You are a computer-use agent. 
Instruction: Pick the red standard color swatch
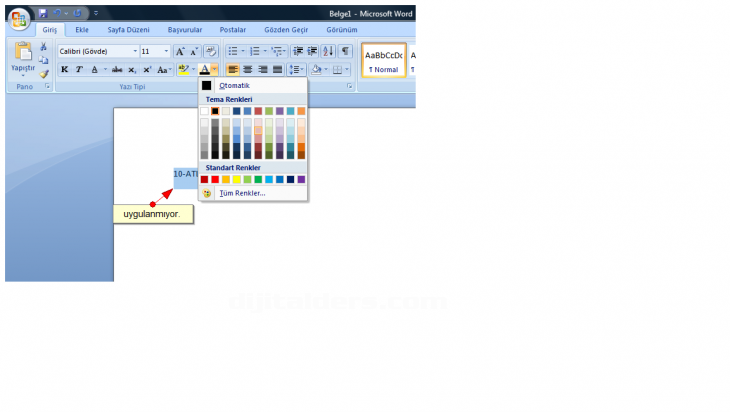(x=215, y=179)
